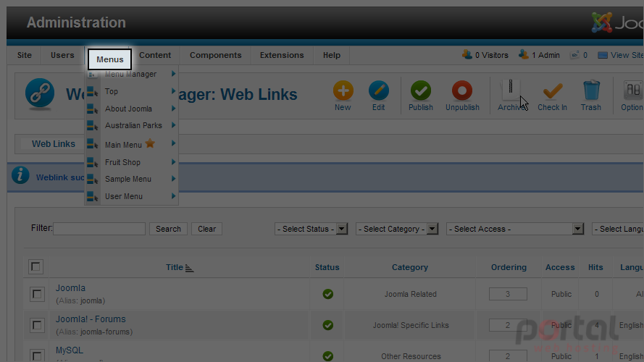Image resolution: width=644 pixels, height=362 pixels.
Task: Toggle published status of MySQL weblink
Action: [327, 355]
